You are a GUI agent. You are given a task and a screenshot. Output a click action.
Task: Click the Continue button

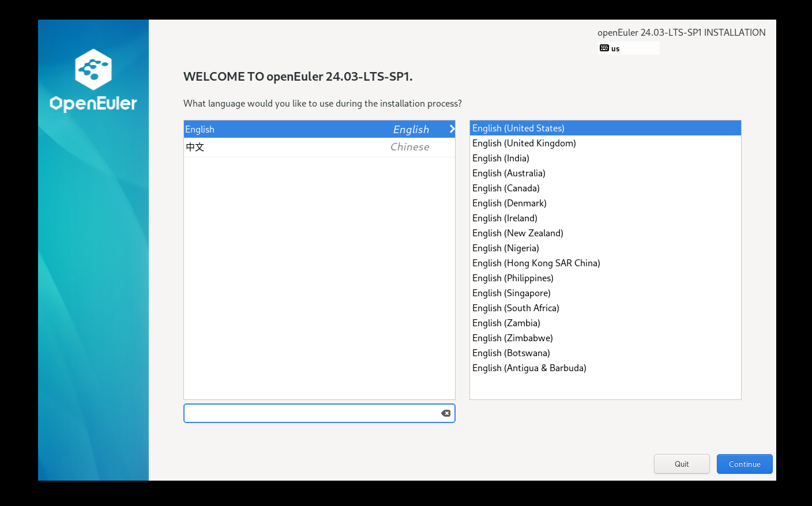pos(745,464)
